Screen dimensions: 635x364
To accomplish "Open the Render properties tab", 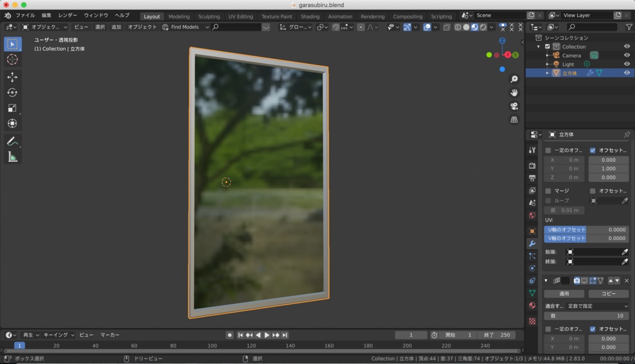I will pos(532,166).
